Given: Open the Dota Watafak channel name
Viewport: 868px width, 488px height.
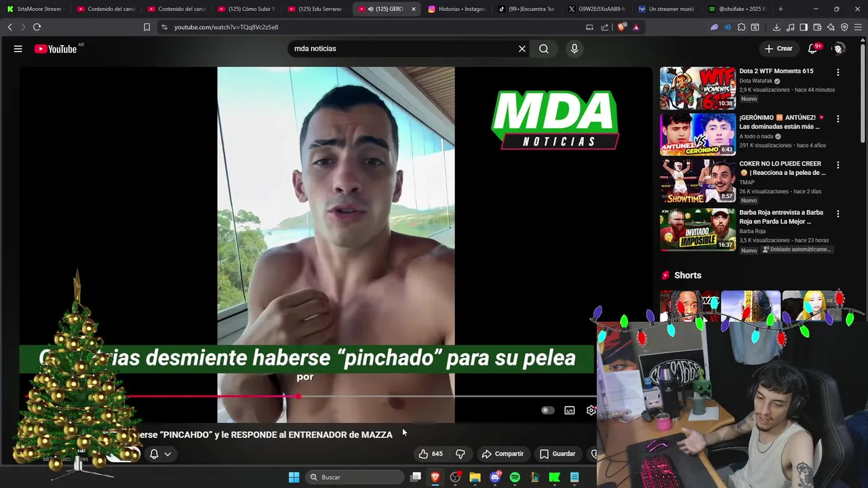Looking at the screenshot, I should (x=756, y=81).
